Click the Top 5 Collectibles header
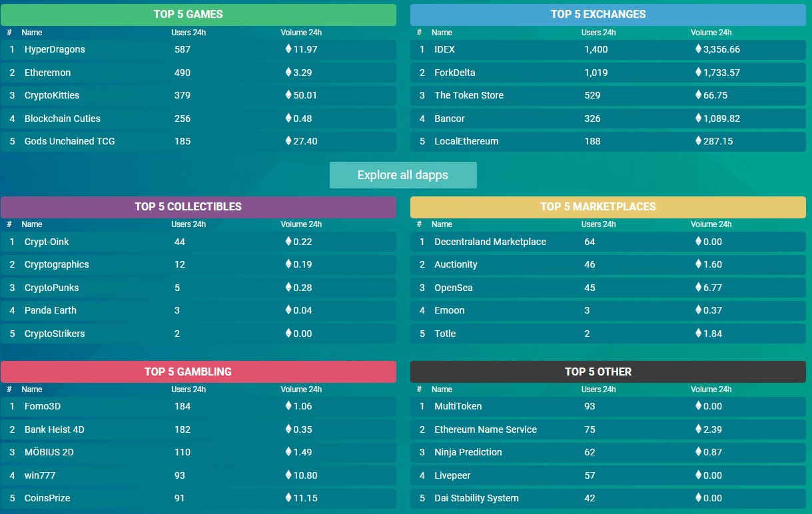The width and height of the screenshot is (812, 514). [198, 206]
